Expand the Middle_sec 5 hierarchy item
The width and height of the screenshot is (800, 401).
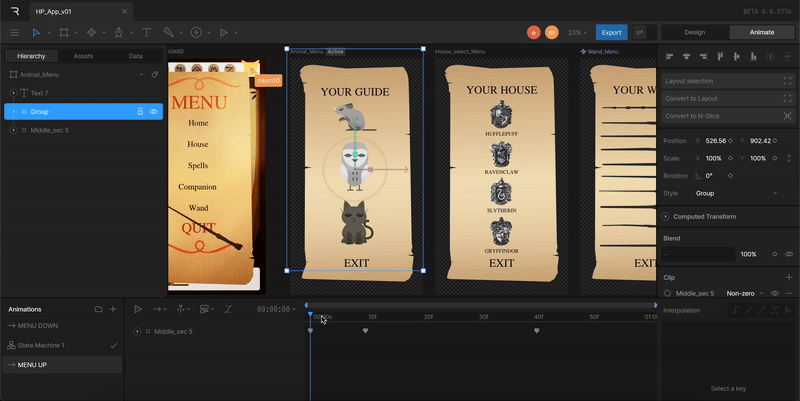(13, 130)
